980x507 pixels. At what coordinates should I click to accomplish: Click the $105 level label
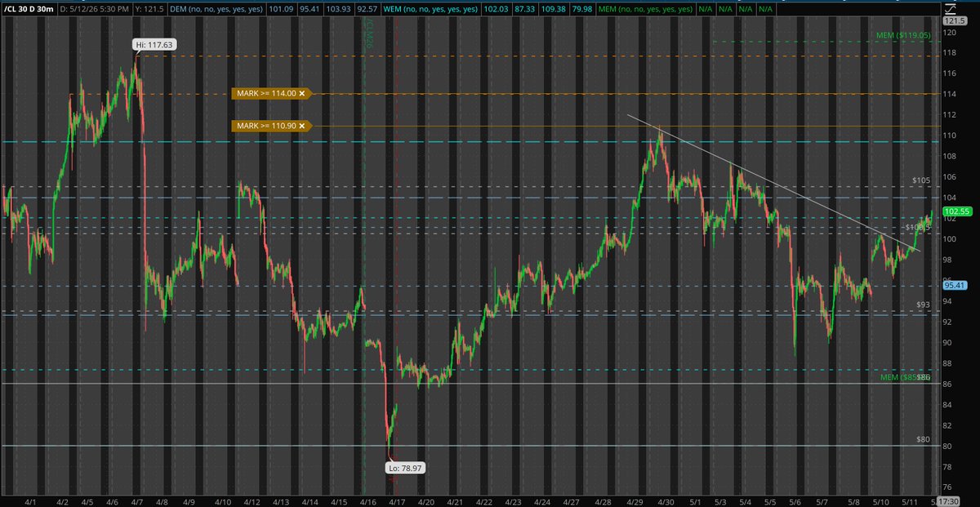[x=921, y=180]
